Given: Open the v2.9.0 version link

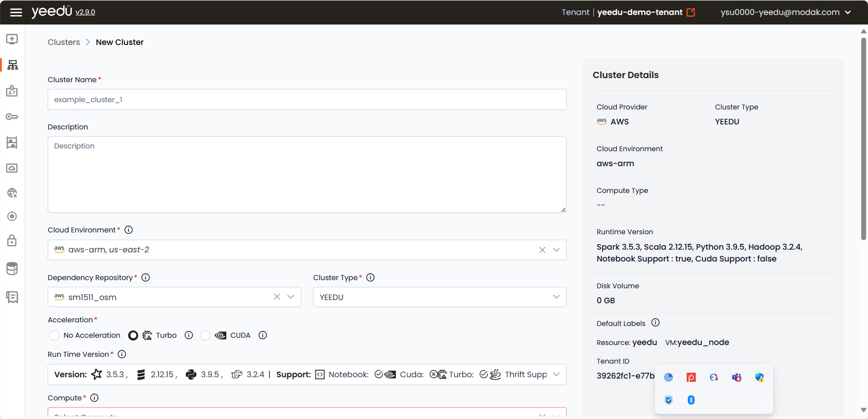Looking at the screenshot, I should [85, 12].
